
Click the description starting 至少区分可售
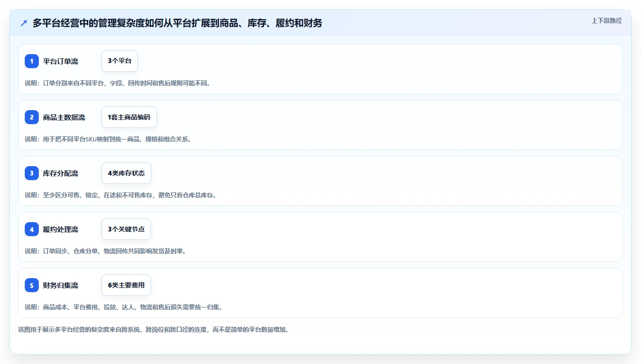point(121,195)
